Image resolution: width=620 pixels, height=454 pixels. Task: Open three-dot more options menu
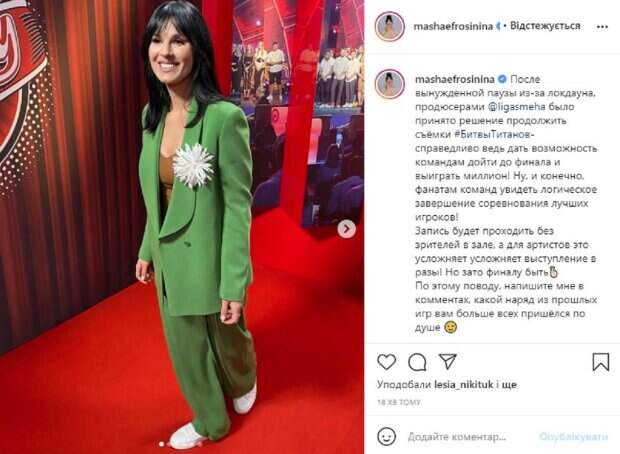[602, 27]
